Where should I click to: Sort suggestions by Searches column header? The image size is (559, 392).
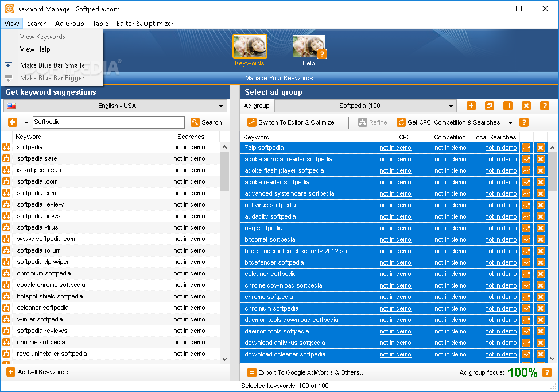[185, 137]
